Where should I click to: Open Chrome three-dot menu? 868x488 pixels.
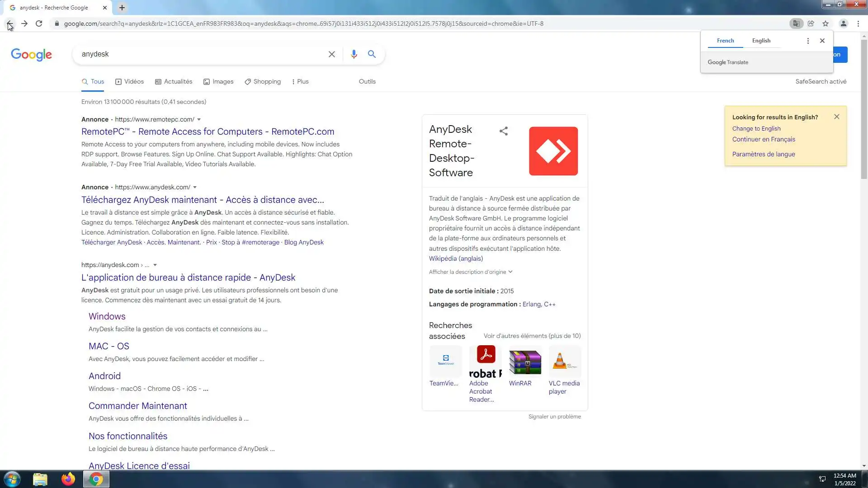pyautogui.click(x=858, y=23)
